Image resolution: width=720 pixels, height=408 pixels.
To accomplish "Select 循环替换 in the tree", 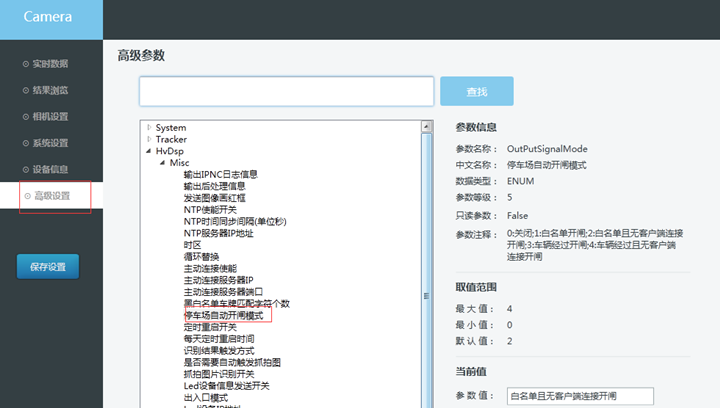I will [x=201, y=257].
